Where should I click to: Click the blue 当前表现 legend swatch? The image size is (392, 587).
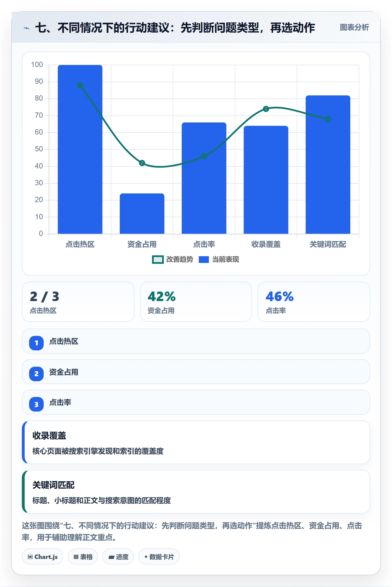click(204, 260)
